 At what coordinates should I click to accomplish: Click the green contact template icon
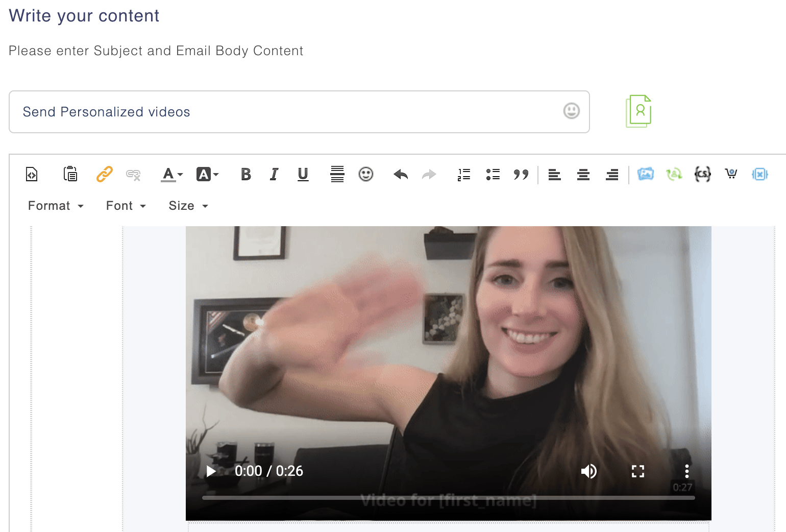pyautogui.click(x=638, y=111)
